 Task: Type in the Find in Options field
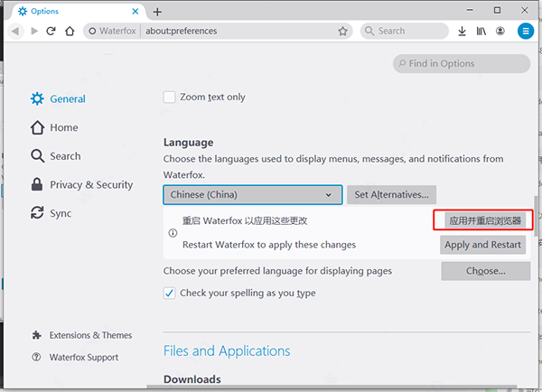click(x=463, y=64)
